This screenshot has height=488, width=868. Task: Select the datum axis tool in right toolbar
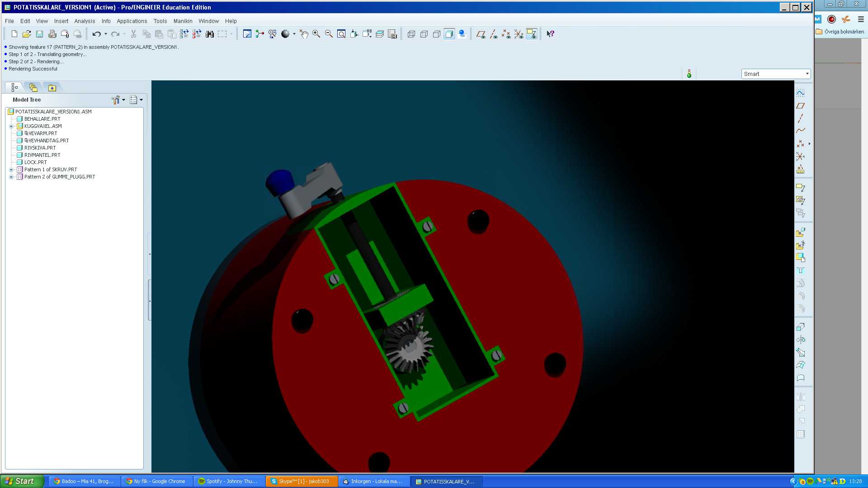800,118
